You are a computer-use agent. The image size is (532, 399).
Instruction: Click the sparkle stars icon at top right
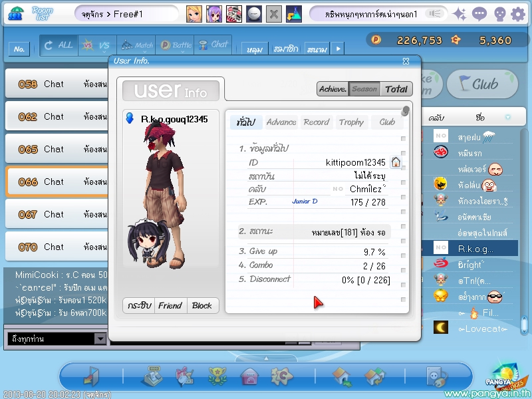(x=460, y=14)
